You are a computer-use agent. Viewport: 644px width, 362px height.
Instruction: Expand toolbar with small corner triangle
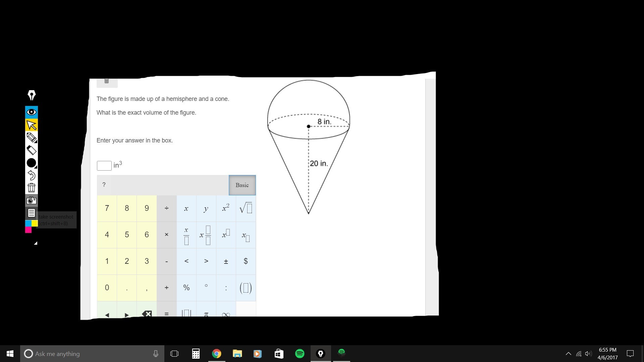pos(36,243)
